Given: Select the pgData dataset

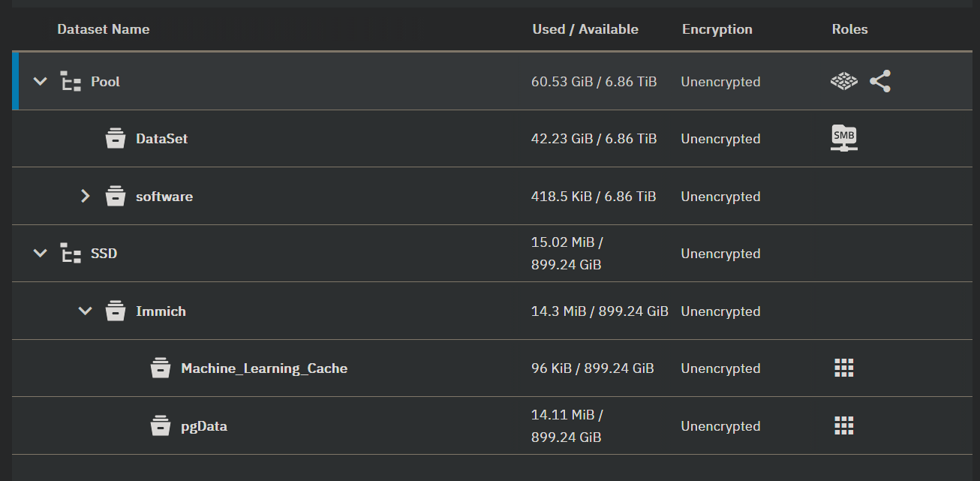Looking at the screenshot, I should 204,426.
